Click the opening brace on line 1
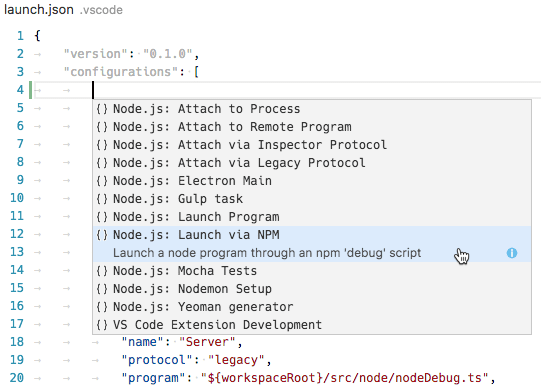This screenshot has height=386, width=541. [x=37, y=36]
